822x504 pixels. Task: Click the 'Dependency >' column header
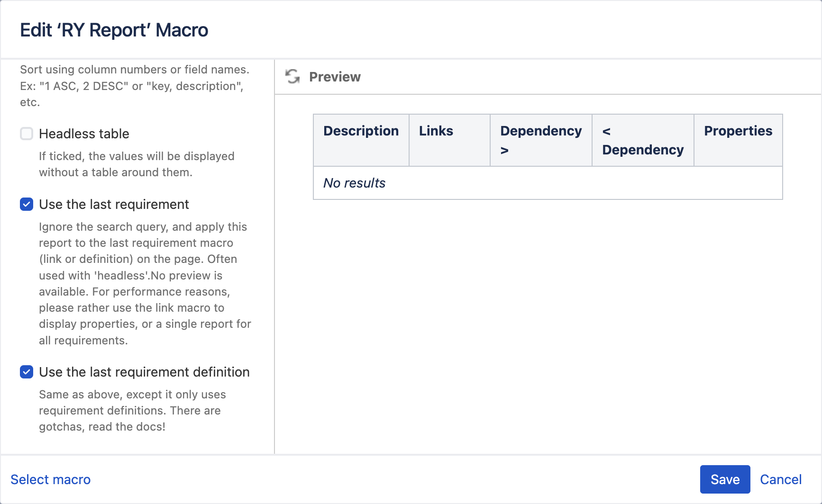(x=540, y=140)
